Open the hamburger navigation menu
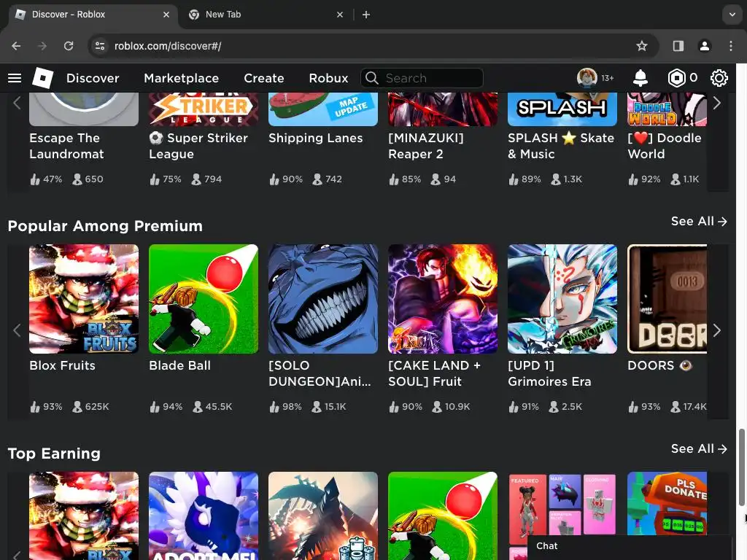The height and width of the screenshot is (560, 747). pos(15,77)
